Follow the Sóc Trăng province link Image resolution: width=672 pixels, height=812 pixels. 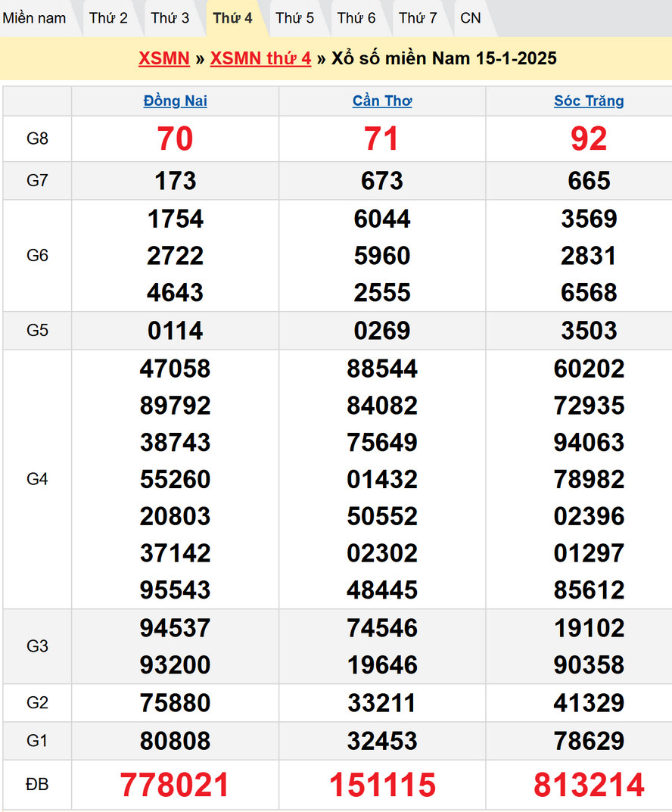coord(589,101)
